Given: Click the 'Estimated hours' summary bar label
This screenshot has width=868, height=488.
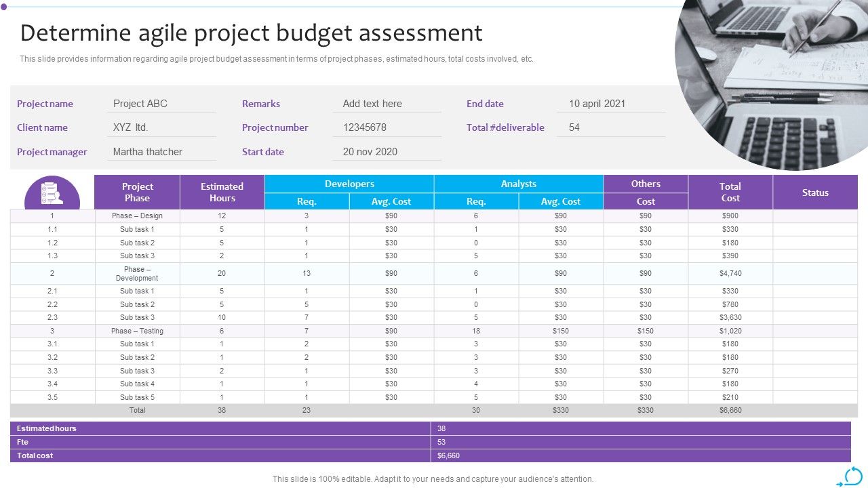Looking at the screenshot, I should point(47,428).
